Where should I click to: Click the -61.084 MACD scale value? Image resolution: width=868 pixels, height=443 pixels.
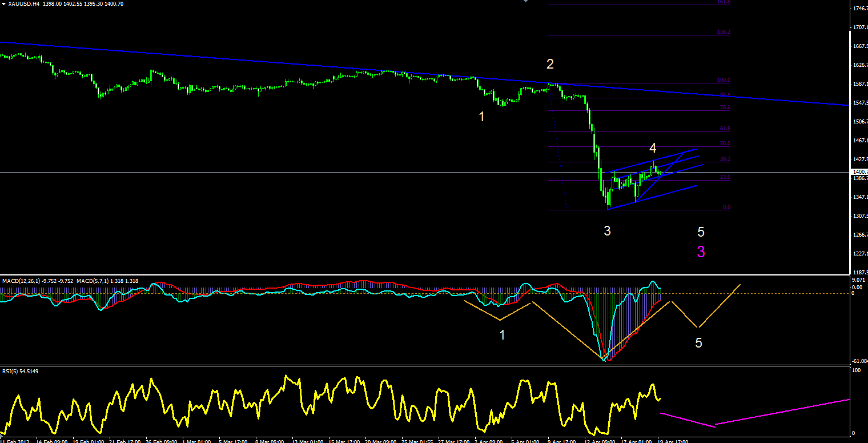pos(859,361)
